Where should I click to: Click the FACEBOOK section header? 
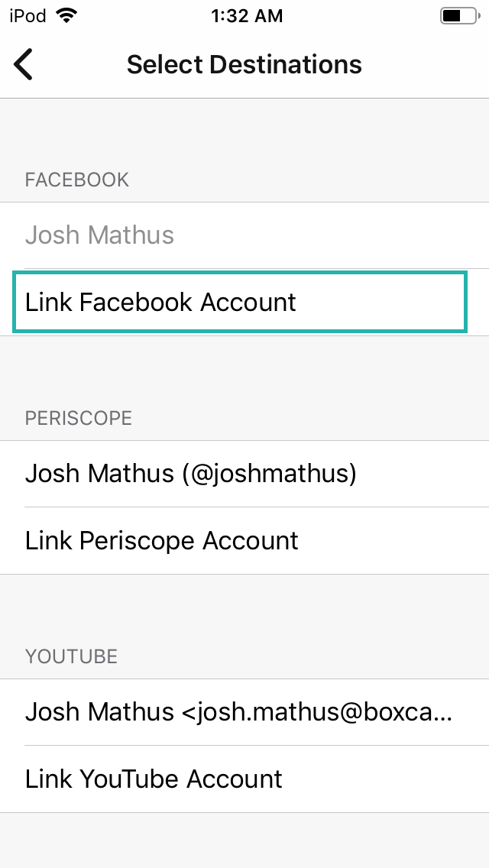tap(77, 180)
